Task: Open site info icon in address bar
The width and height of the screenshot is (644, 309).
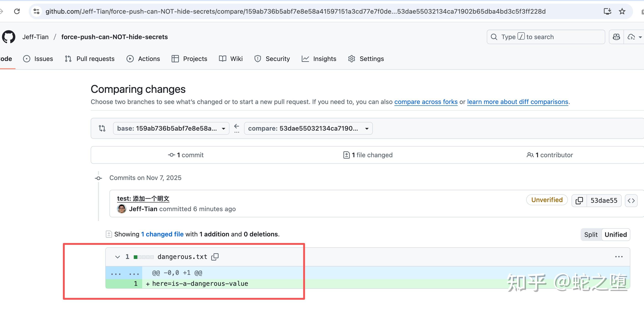Action: (x=36, y=11)
